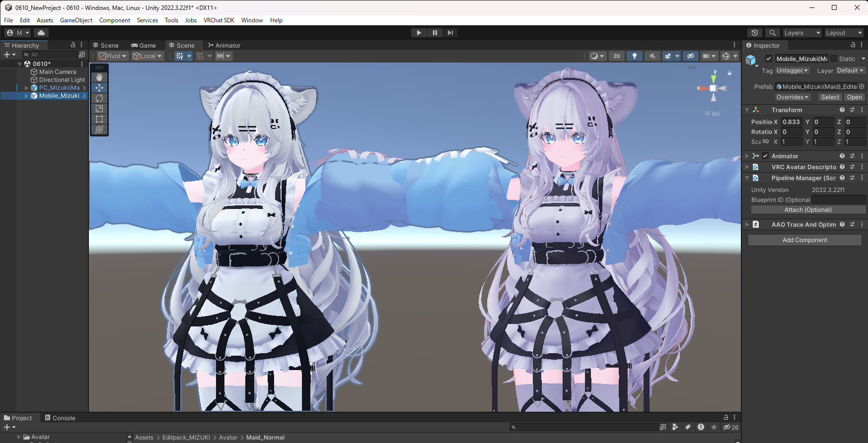Open the VRChat SDK menu
The image size is (868, 443).
pyautogui.click(x=218, y=20)
